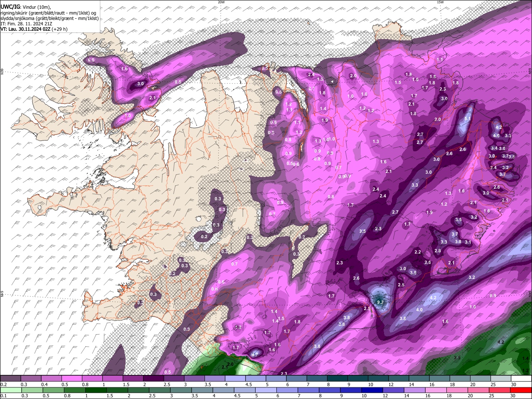The image size is (532, 399).
Task: Click the title text 'UWC/IG: Vindur (10m)'
Action: click(x=26, y=7)
